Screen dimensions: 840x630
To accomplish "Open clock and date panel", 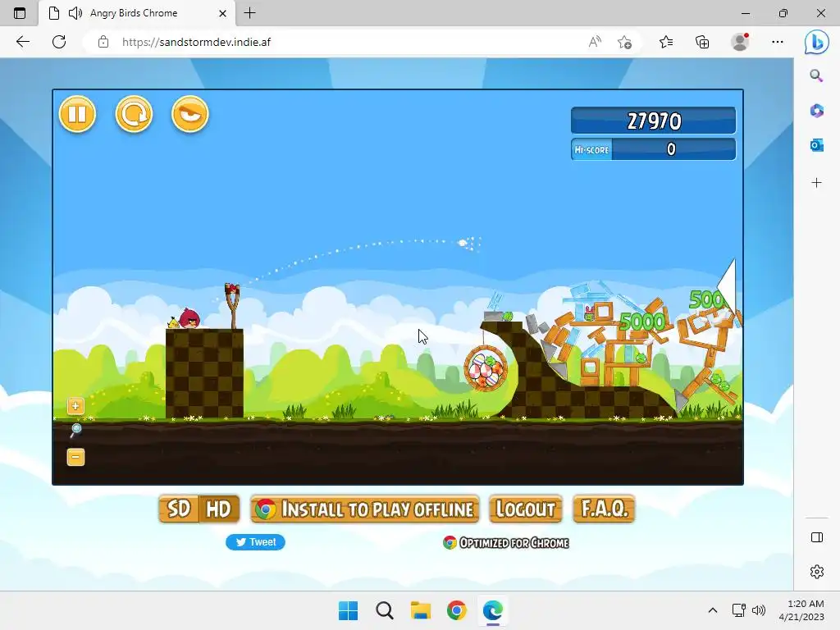I will pos(801,610).
